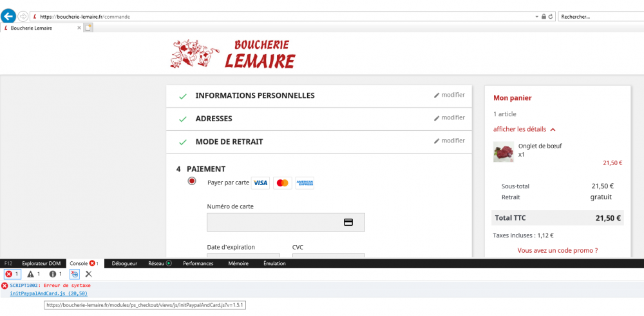This screenshot has width=644, height=316.
Task: Open the address bar history dropdown arrow
Action: pos(537,17)
